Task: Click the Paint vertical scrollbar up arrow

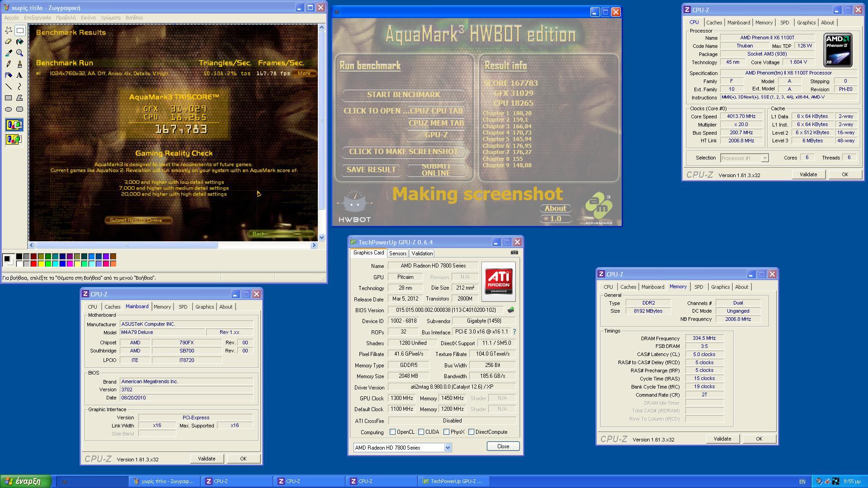Action: [321, 28]
